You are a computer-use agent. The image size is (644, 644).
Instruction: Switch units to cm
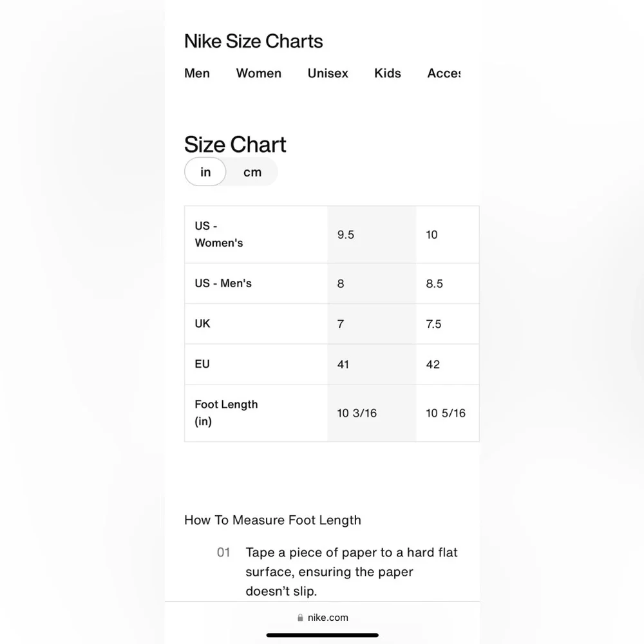[252, 172]
